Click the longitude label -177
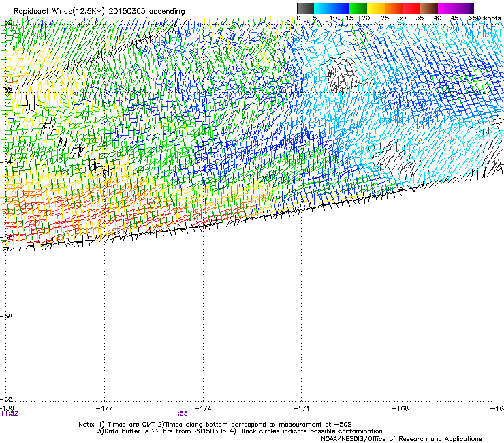The width and height of the screenshot is (504, 443). 104,408
